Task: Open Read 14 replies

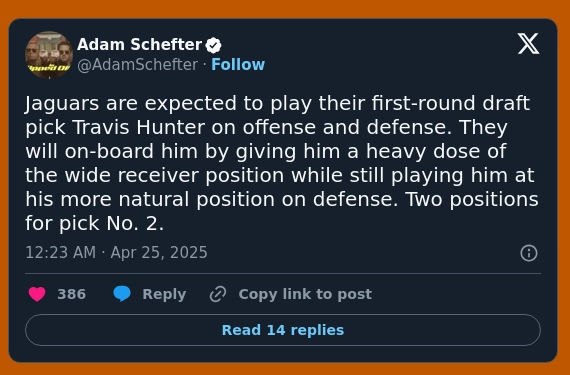Action: click(283, 330)
